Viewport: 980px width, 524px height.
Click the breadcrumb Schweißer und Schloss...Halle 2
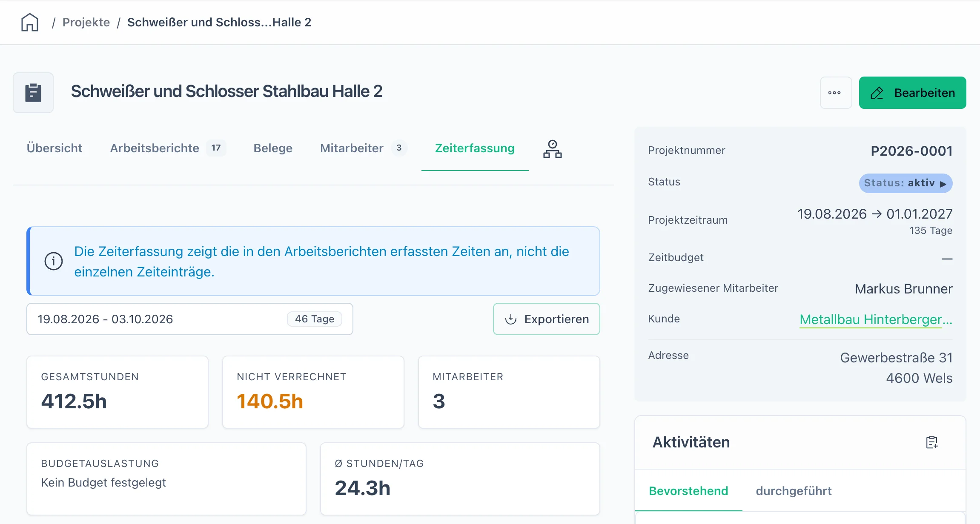pyautogui.click(x=219, y=22)
